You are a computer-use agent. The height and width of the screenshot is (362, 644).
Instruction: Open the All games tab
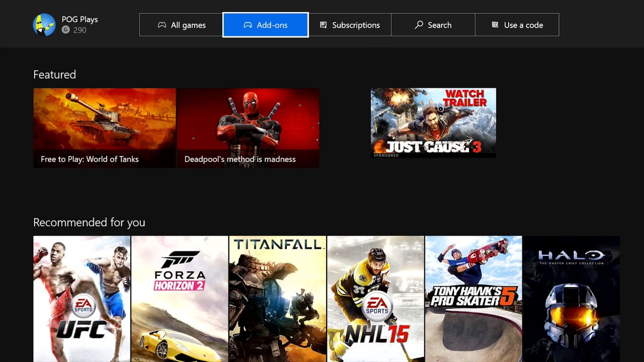tap(181, 25)
